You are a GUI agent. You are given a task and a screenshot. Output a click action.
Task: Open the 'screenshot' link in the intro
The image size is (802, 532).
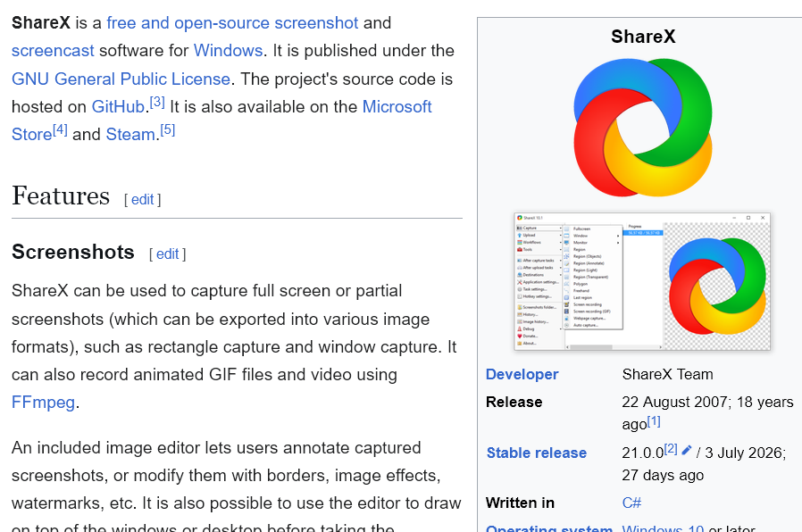[316, 23]
